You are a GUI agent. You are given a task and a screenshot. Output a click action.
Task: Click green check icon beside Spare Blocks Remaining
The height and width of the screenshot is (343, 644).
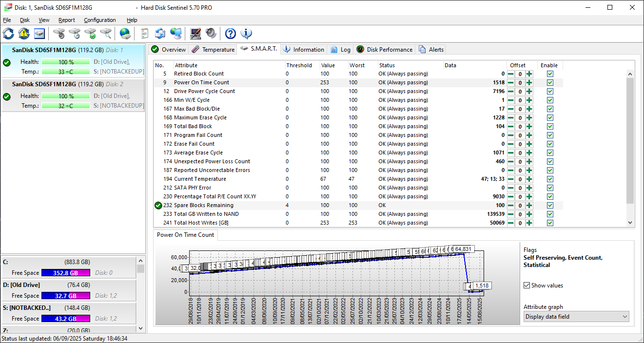click(x=158, y=205)
